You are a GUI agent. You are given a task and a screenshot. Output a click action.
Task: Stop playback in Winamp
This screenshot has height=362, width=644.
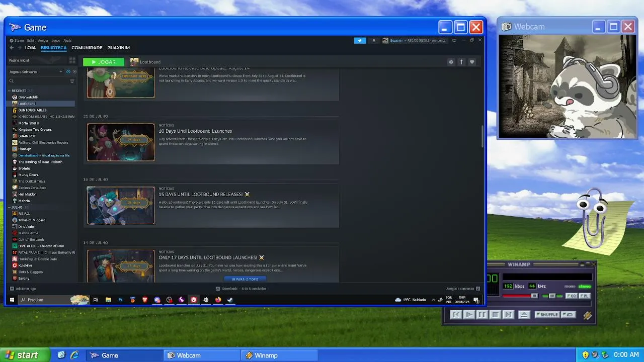tap(495, 315)
